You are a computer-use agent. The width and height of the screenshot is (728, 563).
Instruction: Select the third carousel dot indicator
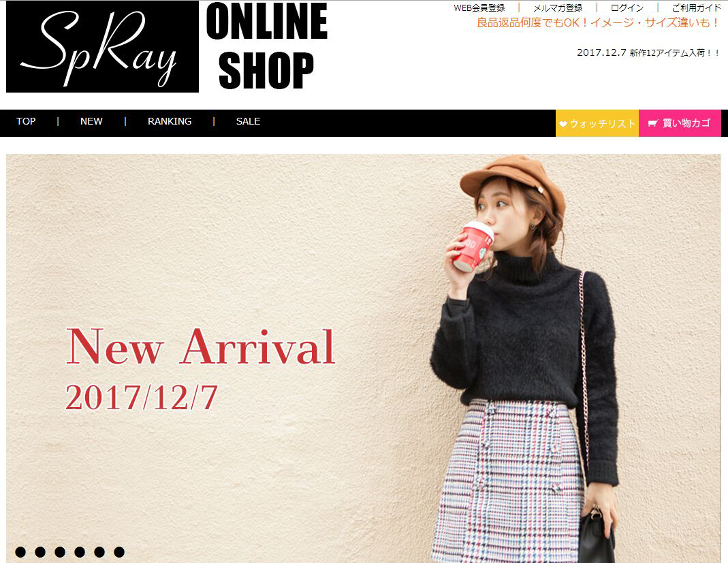click(x=60, y=552)
